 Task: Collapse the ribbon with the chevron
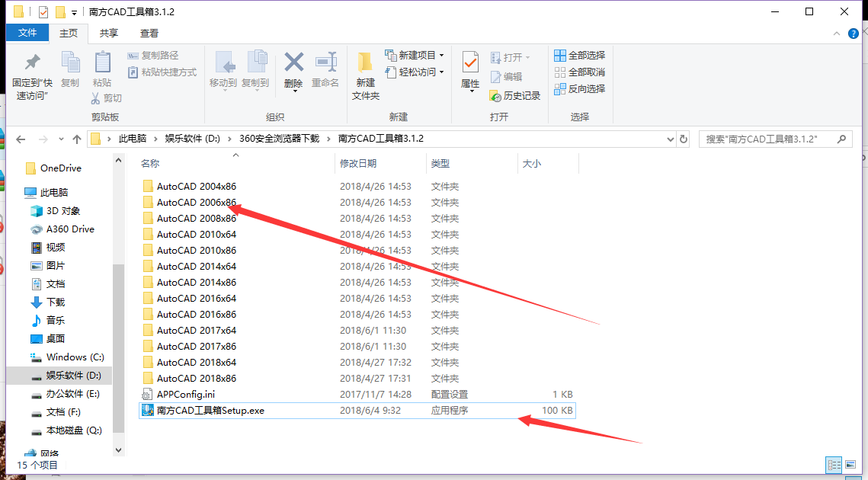click(x=837, y=34)
